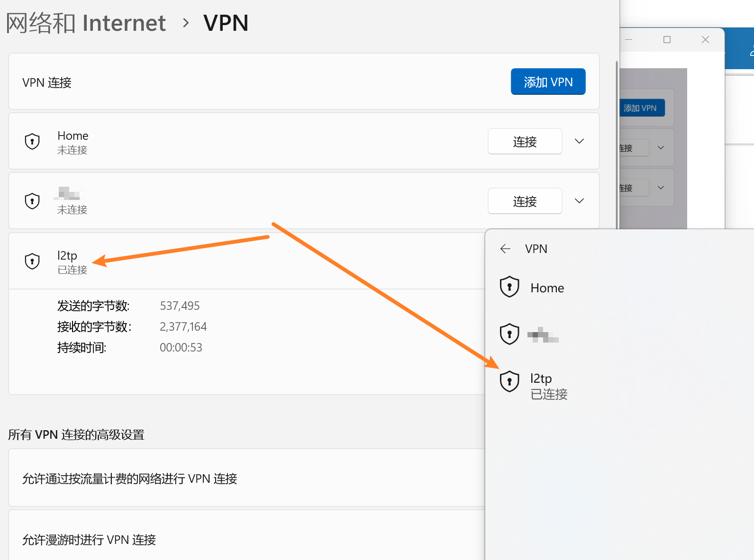Click the shield icon beside the blurred VPN entry
This screenshot has height=560, width=754.
pos(32,201)
